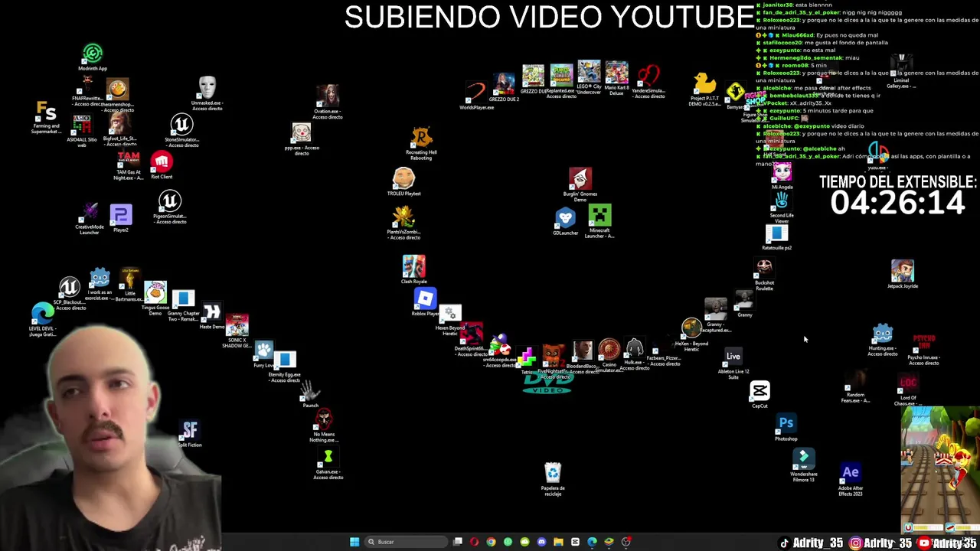Open the Split Fiction SF icon
The image size is (980, 551).
click(x=190, y=434)
